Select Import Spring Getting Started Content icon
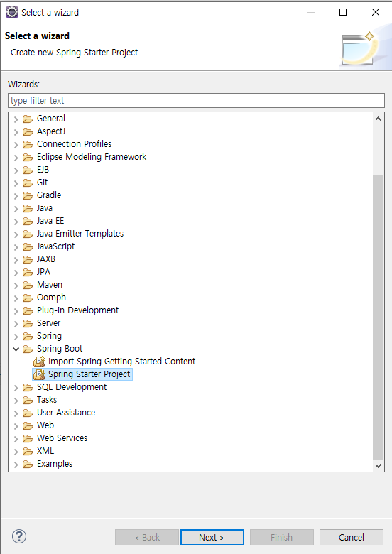 click(x=39, y=362)
